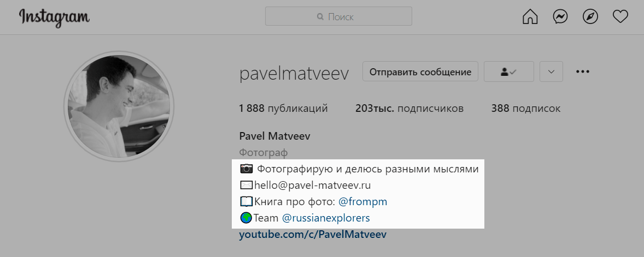
Task: Click the hello@pavel-matveev.ru email text
Action: tap(313, 186)
